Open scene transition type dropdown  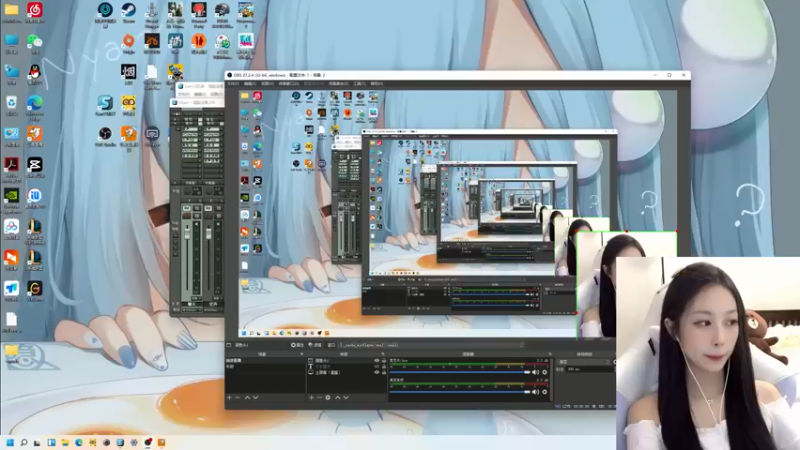click(x=585, y=362)
